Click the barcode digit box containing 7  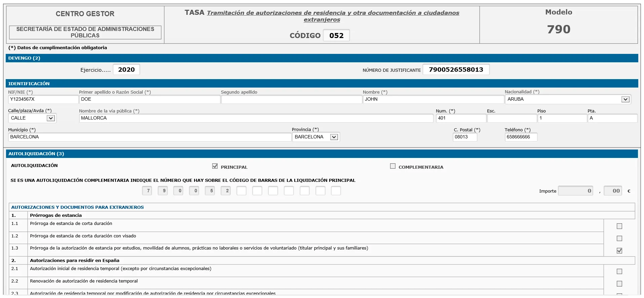tap(147, 191)
